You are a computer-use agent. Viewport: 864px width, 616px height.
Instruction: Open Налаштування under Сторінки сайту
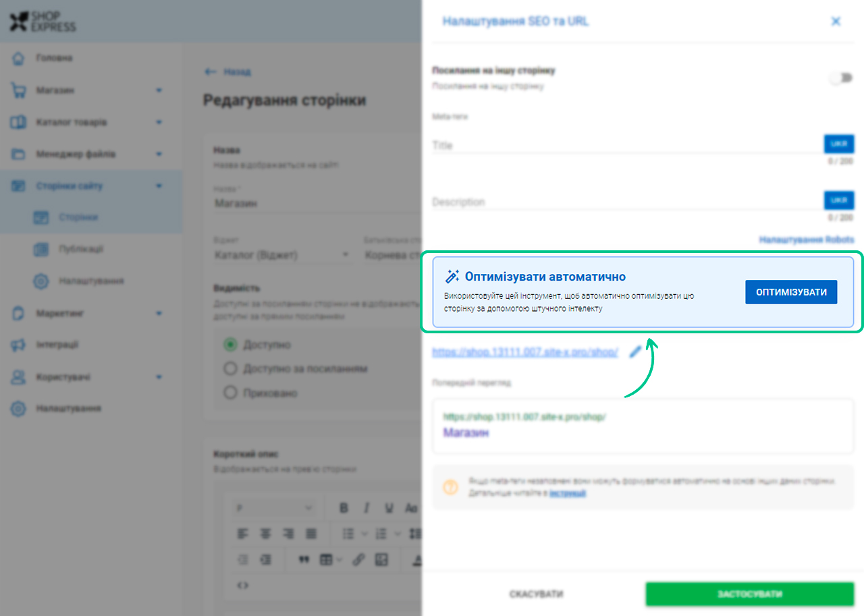[x=90, y=281]
